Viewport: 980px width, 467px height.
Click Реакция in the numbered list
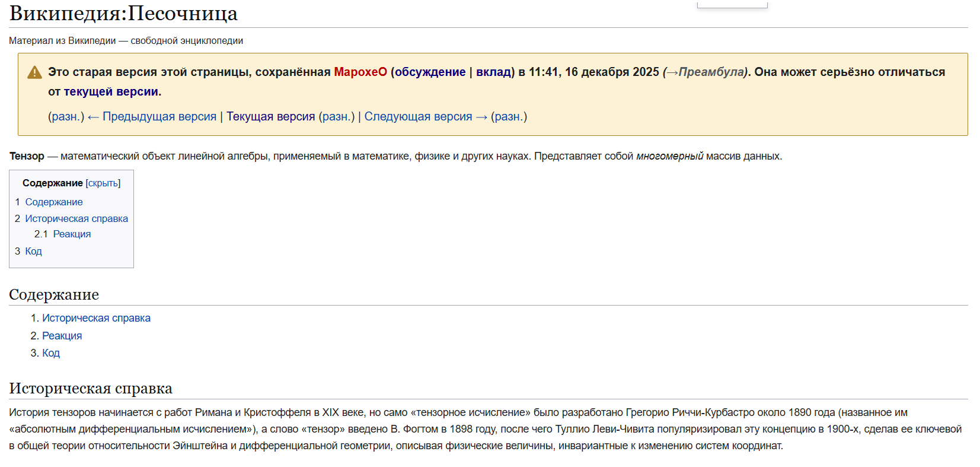(x=62, y=336)
